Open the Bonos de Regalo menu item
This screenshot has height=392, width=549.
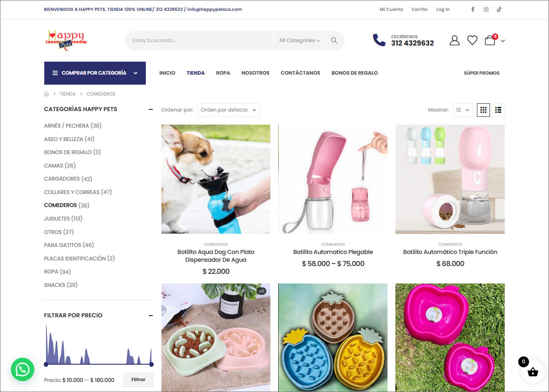click(x=355, y=73)
